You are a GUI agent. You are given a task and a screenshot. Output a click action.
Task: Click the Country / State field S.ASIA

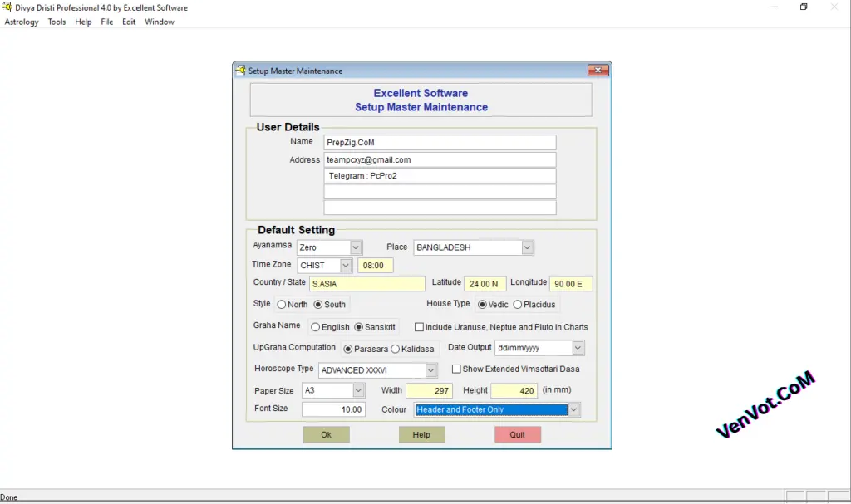click(x=366, y=284)
